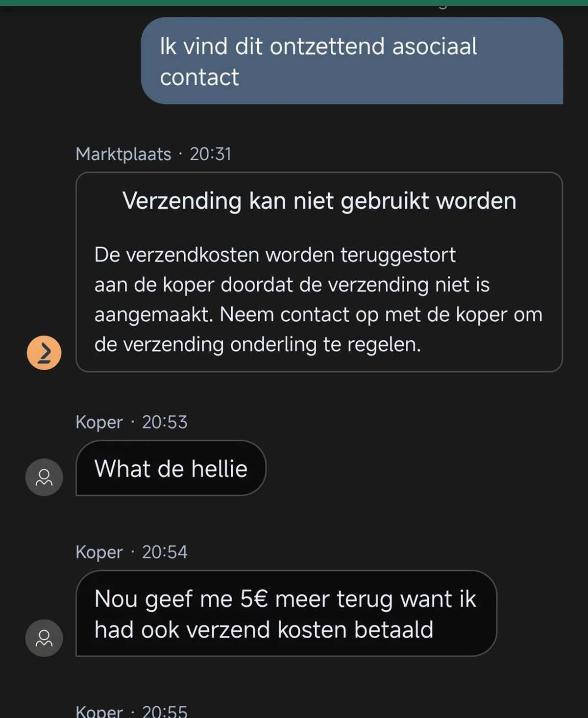Select the "Nou geef me 5€ meer terug" bubble
The image size is (588, 718).
tap(286, 613)
